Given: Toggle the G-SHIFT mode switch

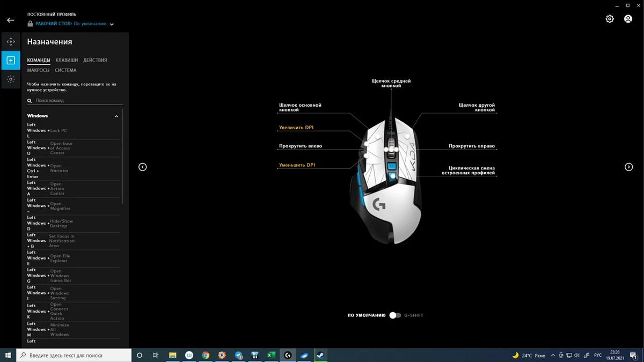Looking at the screenshot, I should 395,315.
